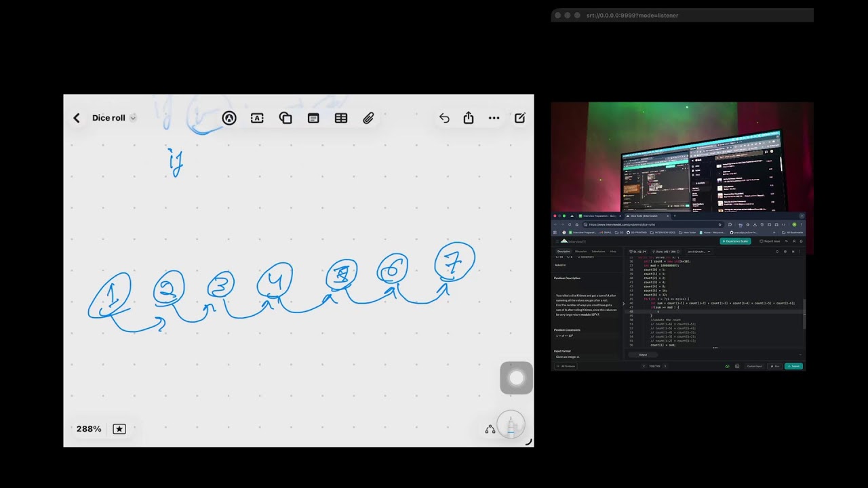868x488 pixels.
Task: Go to the previous problem
Action: [644, 366]
